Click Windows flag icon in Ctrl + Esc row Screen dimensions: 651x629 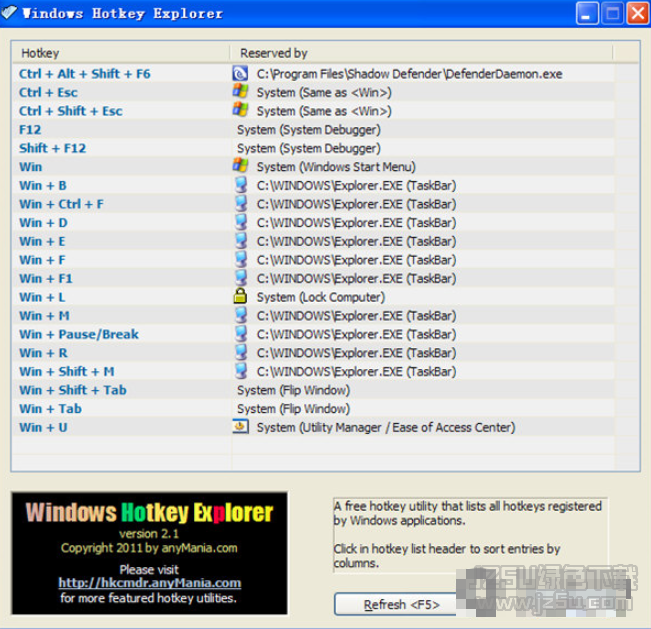(x=240, y=92)
